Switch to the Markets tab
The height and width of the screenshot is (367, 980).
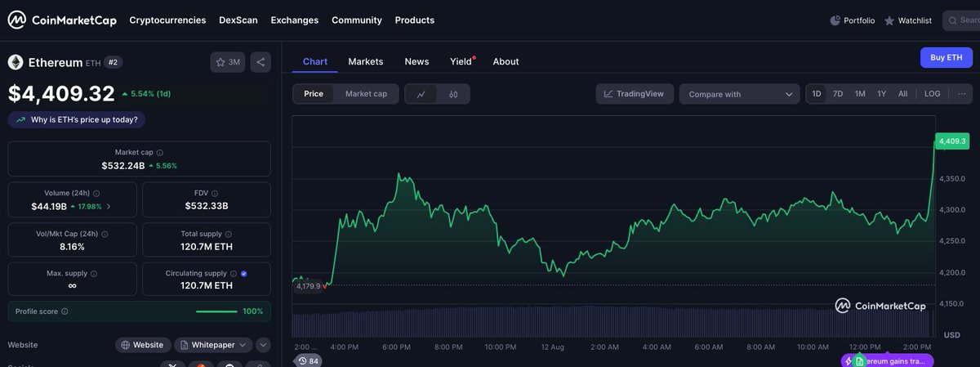(366, 61)
